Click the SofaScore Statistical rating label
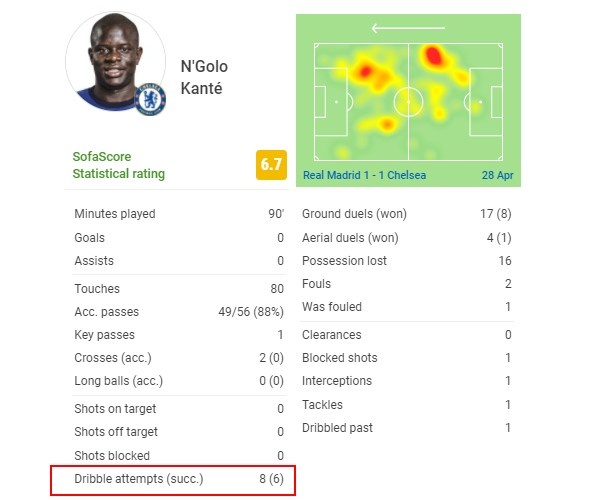 point(119,165)
